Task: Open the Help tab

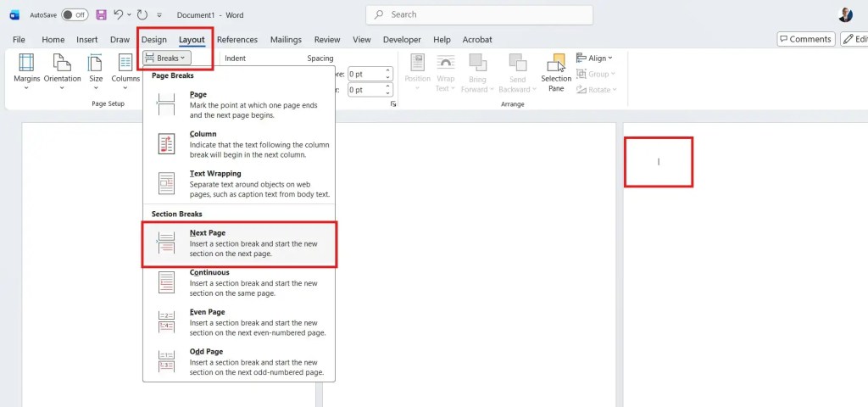Action: (x=442, y=39)
